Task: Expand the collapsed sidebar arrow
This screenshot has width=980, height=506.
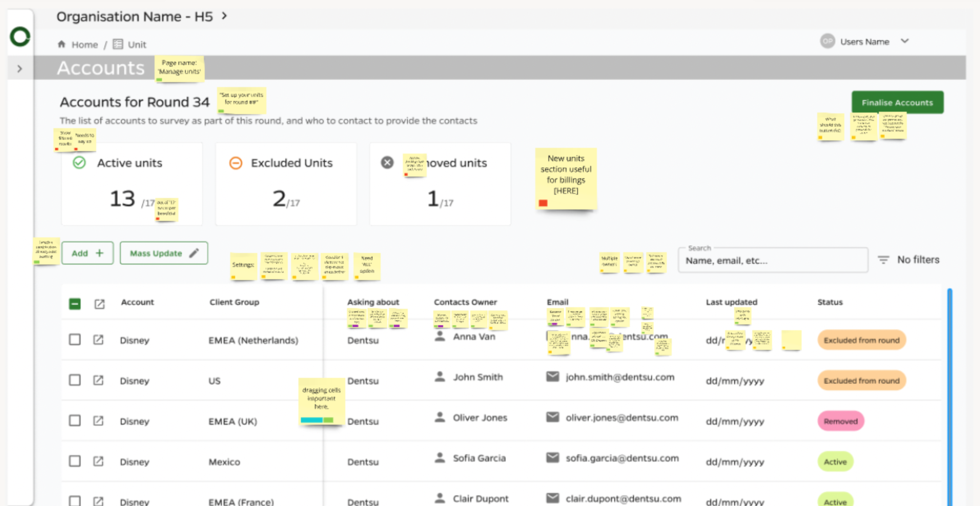Action: tap(20, 69)
